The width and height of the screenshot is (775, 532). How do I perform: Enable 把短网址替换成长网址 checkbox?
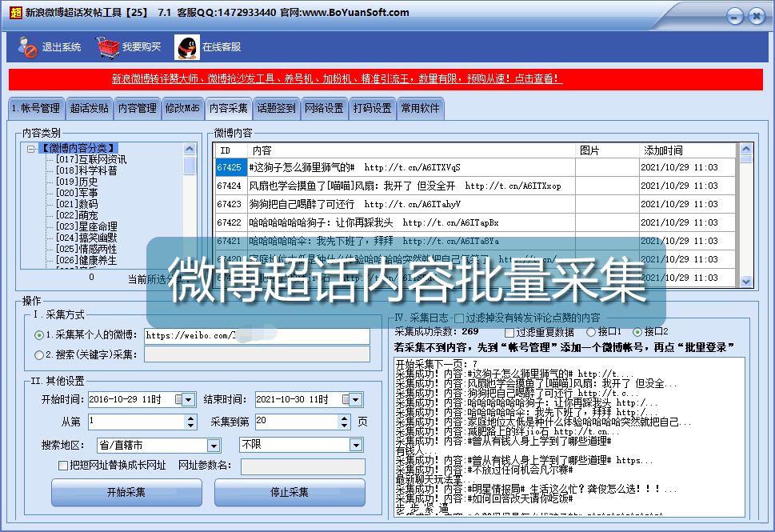coord(62,466)
